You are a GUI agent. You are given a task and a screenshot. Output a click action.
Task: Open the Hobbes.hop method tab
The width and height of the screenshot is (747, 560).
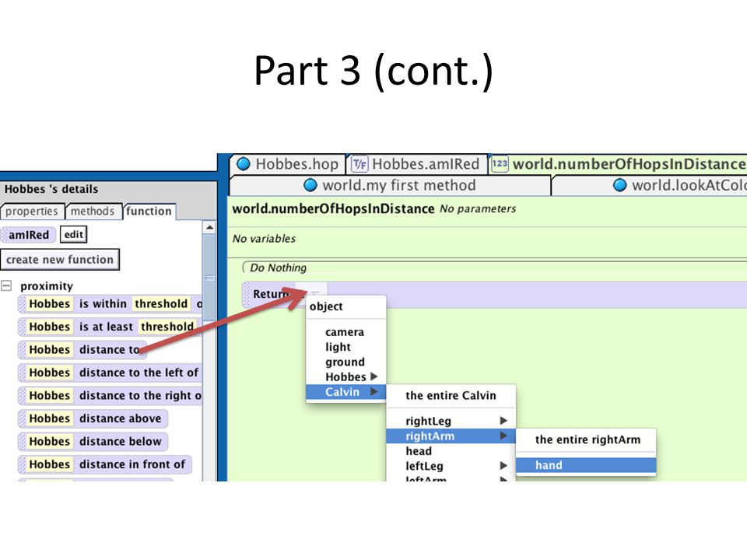[288, 164]
